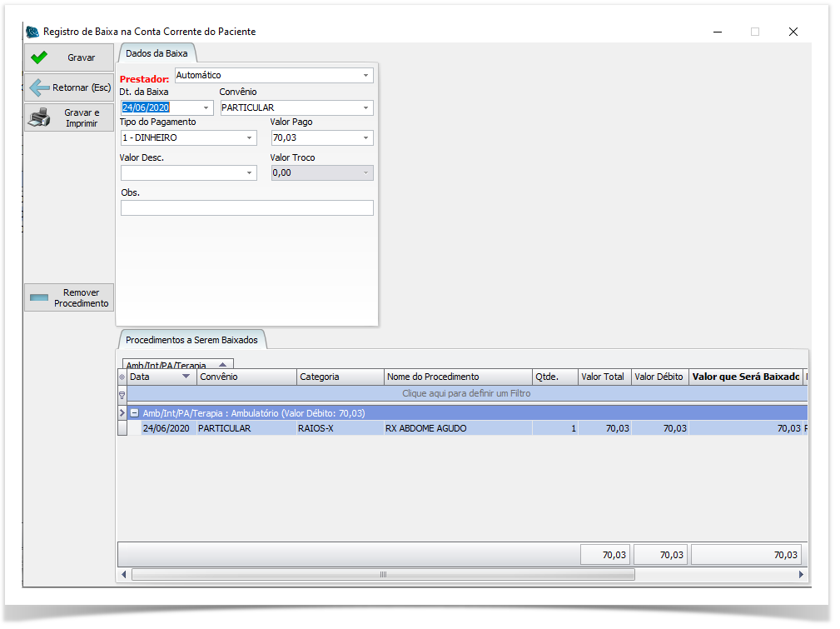840x629 pixels.
Task: Click the Obs. text field
Action: (246, 208)
